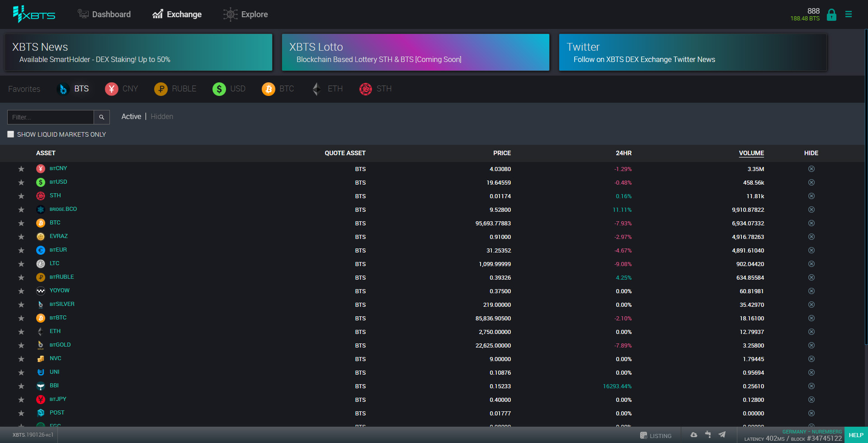Click the cloud download backup icon
This screenshot has height=443, width=868.
pos(694,435)
